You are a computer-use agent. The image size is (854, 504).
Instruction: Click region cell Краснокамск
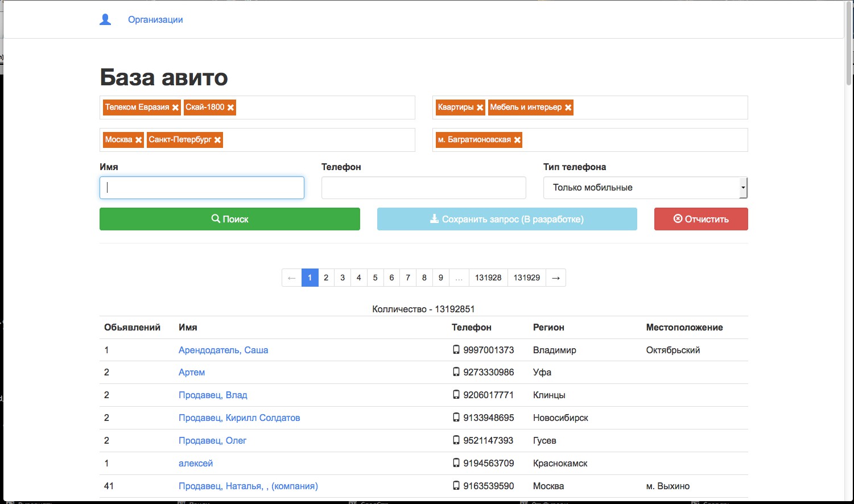[560, 463]
